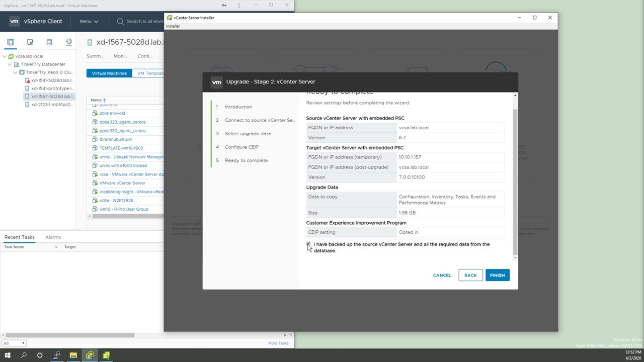Click vcsa.lab.local vCenter tree icon
The image size is (644, 362).
[x=11, y=56]
